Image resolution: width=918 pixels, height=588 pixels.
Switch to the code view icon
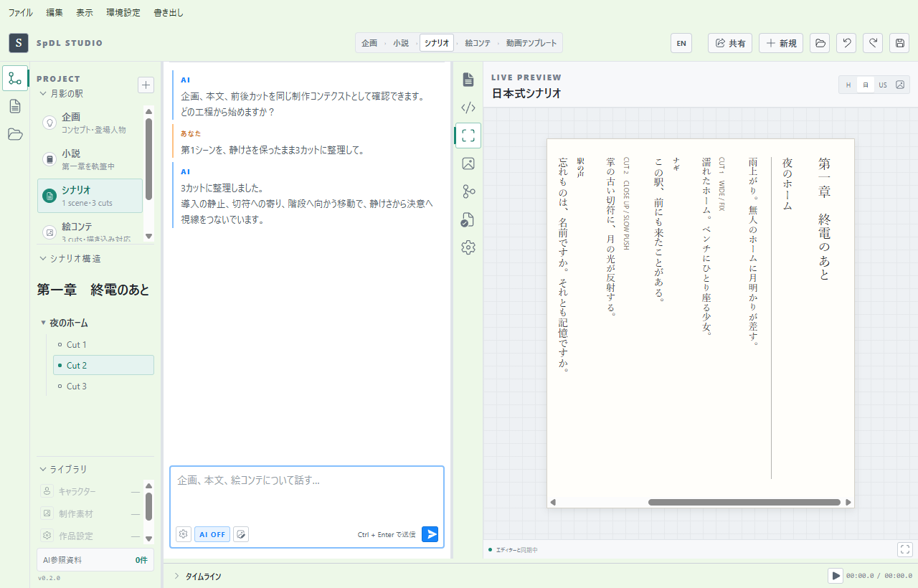point(468,108)
